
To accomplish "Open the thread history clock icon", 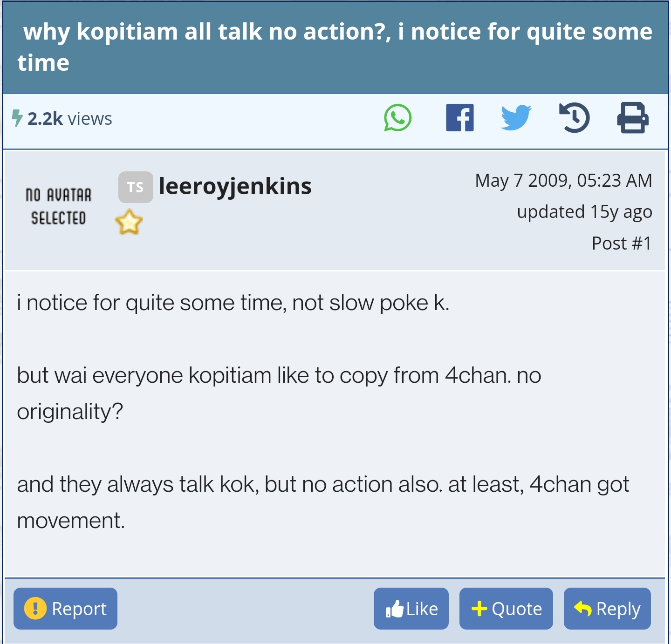I will pyautogui.click(x=574, y=117).
